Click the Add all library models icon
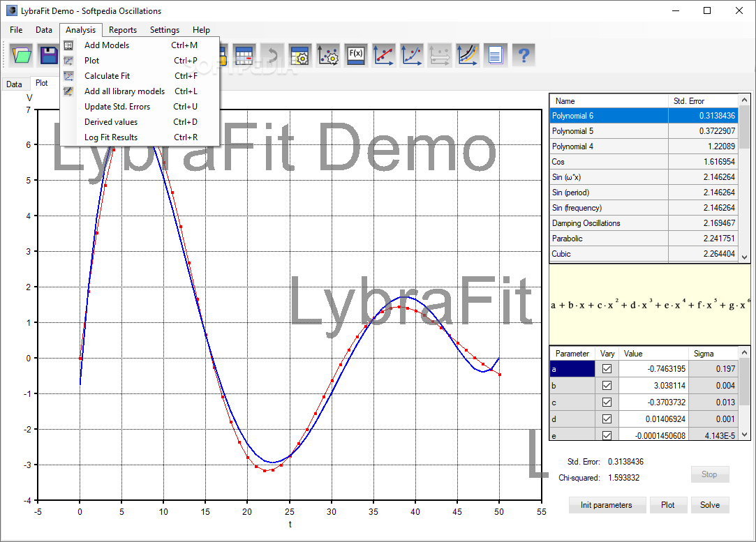 (x=68, y=91)
